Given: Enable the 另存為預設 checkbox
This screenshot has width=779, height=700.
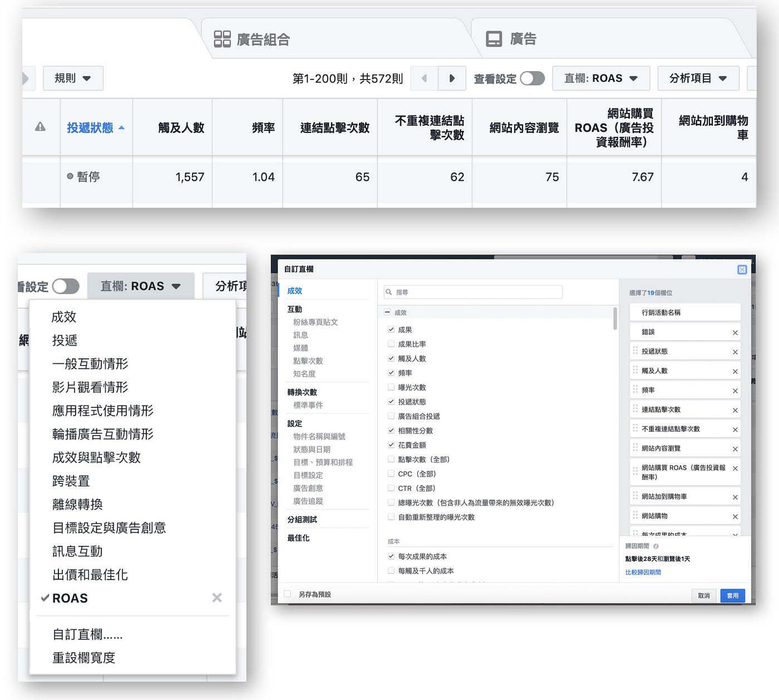Looking at the screenshot, I should [x=287, y=594].
